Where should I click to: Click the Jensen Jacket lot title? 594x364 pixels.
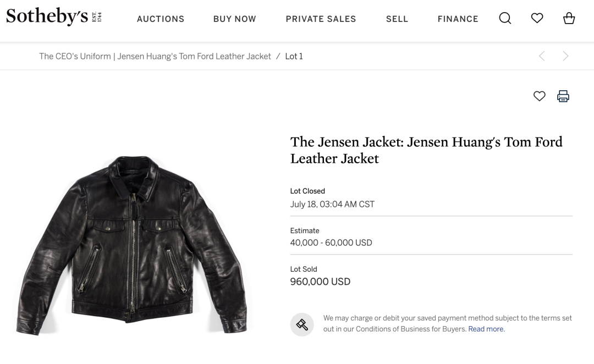click(426, 150)
